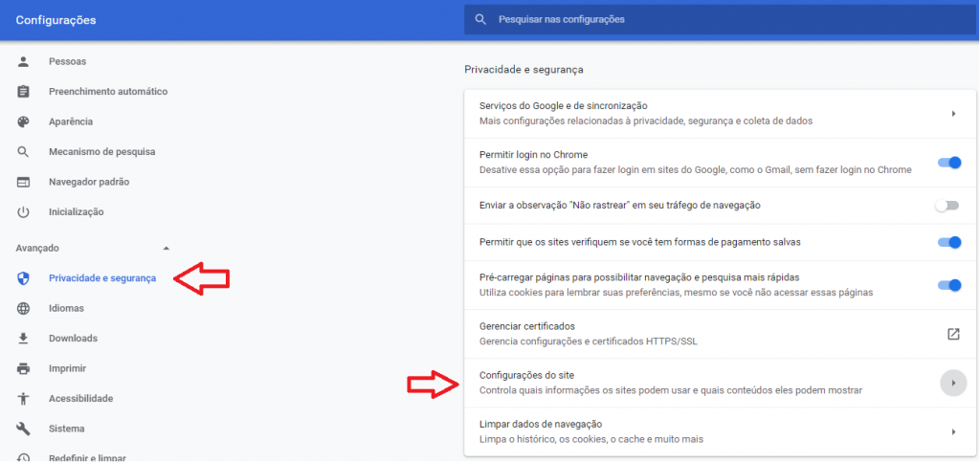
Task: Expand Limpar dados de navegação arrow
Action: (954, 431)
